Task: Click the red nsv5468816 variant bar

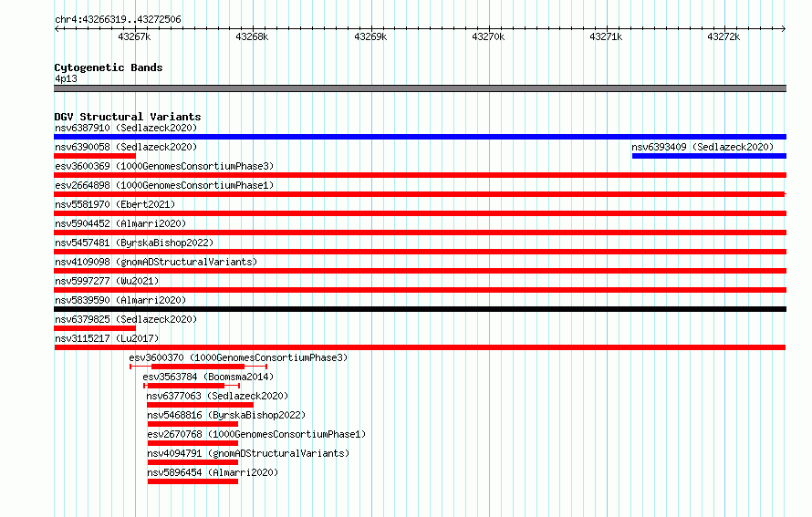Action: pyautogui.click(x=193, y=424)
